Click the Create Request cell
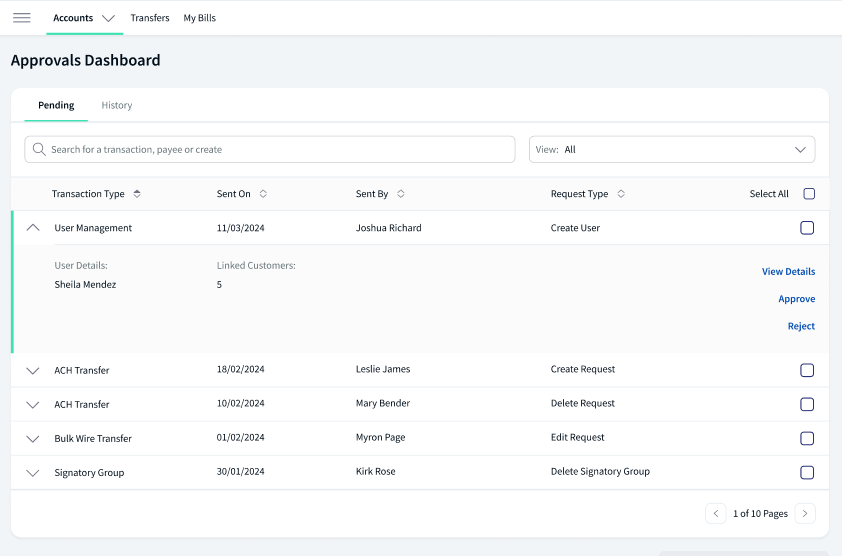This screenshot has height=556, width=842. click(x=583, y=369)
